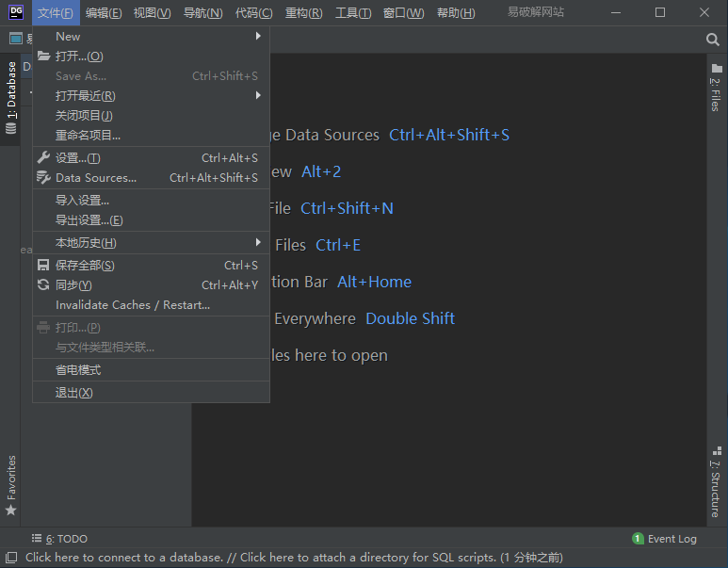Image resolution: width=728 pixels, height=568 pixels.
Task: Click the folder icon next to 打开...(O)
Action: pyautogui.click(x=43, y=57)
